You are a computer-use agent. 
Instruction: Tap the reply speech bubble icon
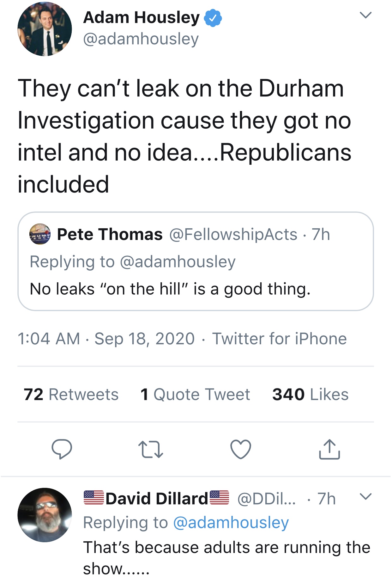[62, 449]
